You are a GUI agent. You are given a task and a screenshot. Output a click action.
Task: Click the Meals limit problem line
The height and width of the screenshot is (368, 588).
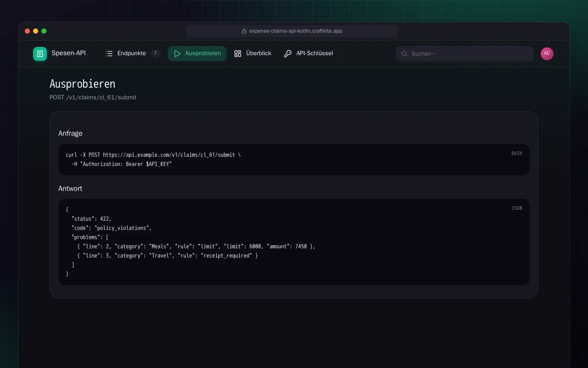click(196, 247)
